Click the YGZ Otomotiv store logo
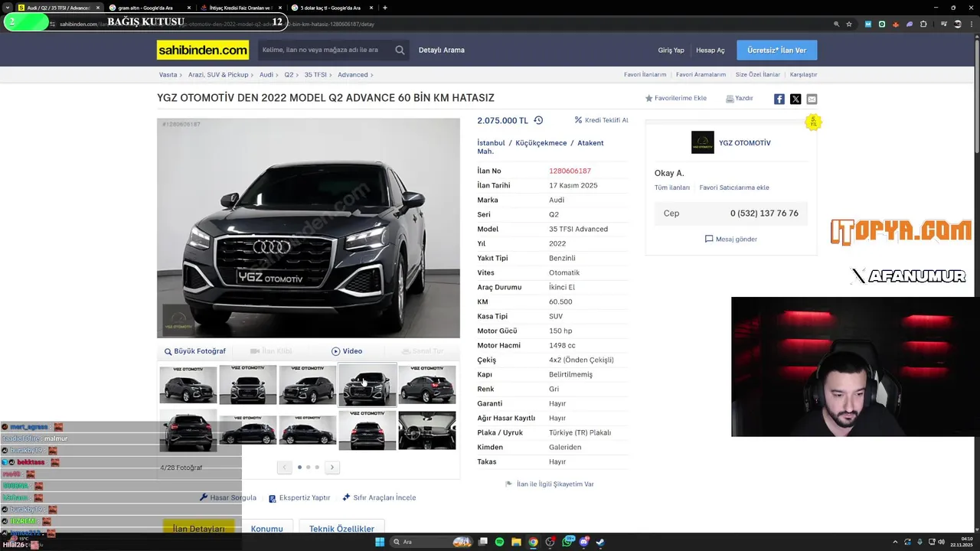The image size is (980, 551). (x=702, y=142)
